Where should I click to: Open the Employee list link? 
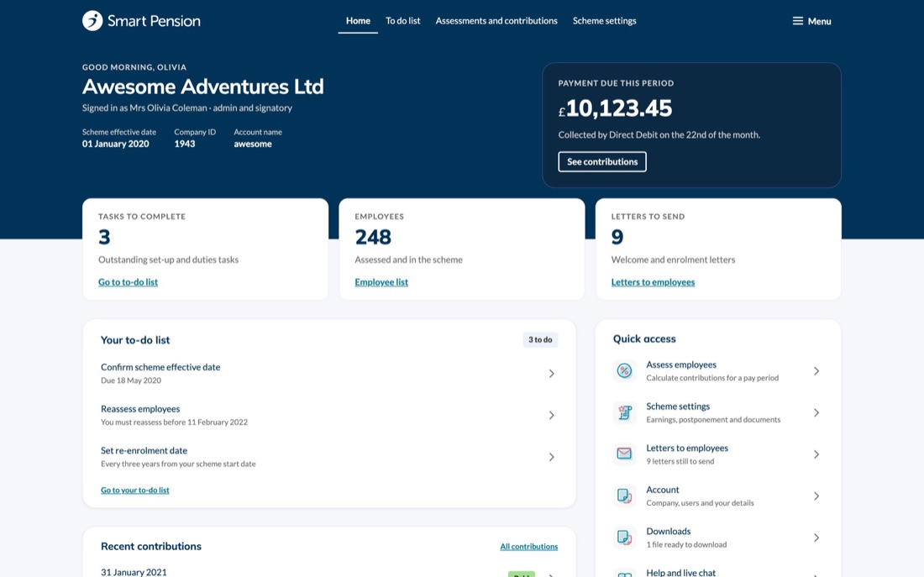pyautogui.click(x=381, y=281)
